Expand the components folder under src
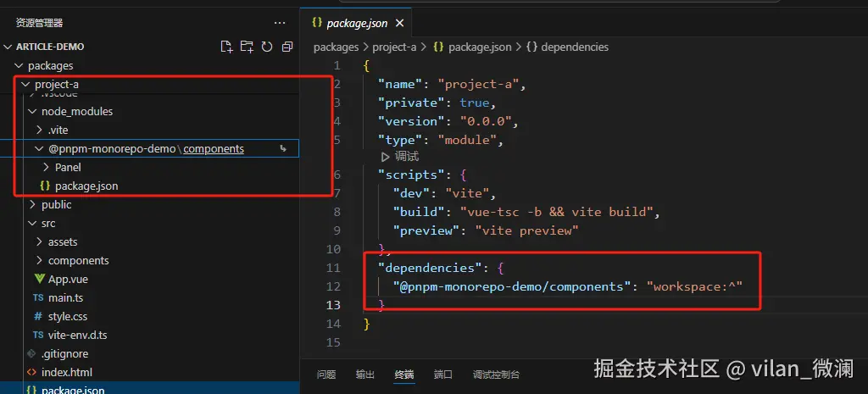Viewport: 868px width, 394px height. point(39,261)
